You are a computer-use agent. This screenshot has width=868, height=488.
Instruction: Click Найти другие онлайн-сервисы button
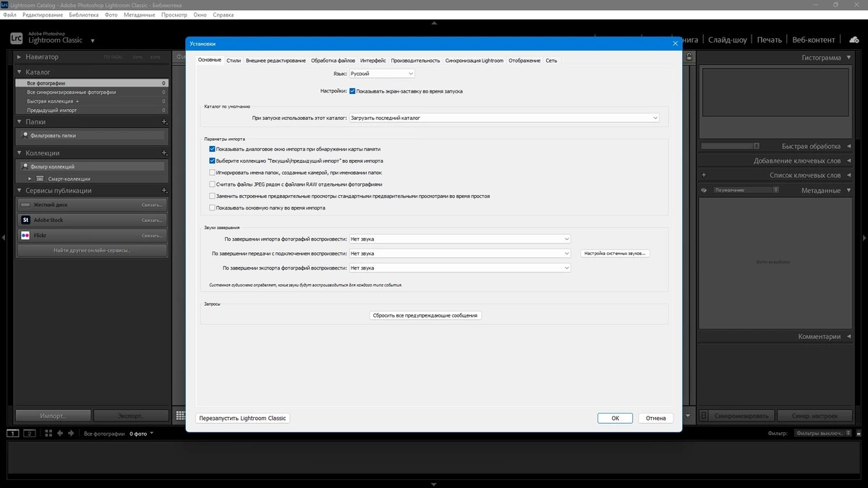click(x=92, y=251)
